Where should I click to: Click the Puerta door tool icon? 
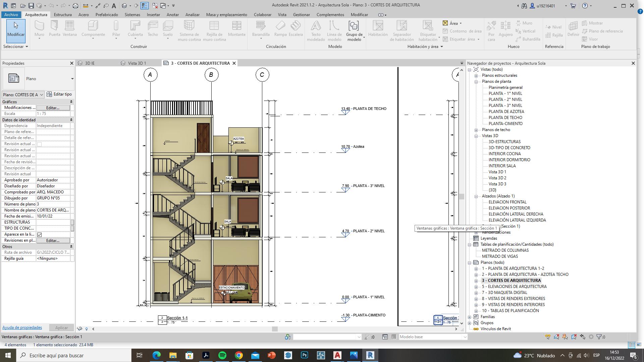(54, 26)
